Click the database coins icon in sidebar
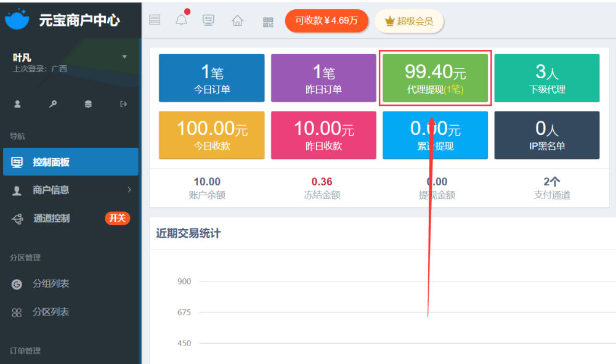 coord(88,104)
